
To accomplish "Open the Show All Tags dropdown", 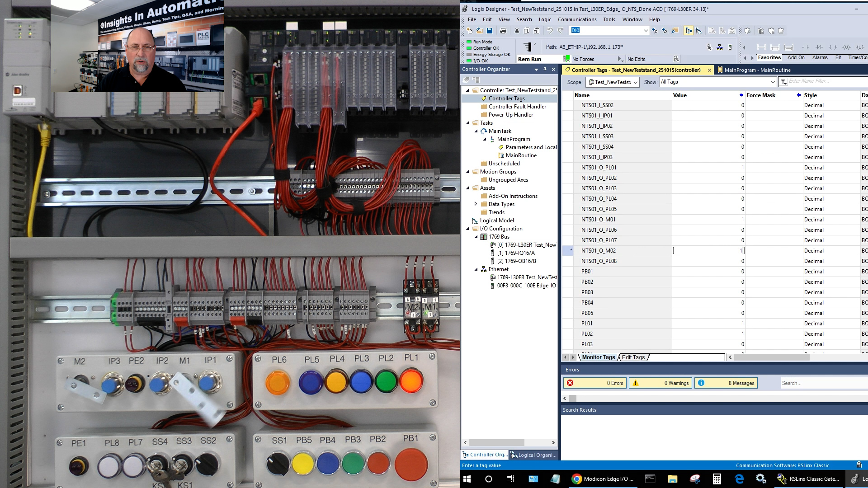I will point(772,82).
